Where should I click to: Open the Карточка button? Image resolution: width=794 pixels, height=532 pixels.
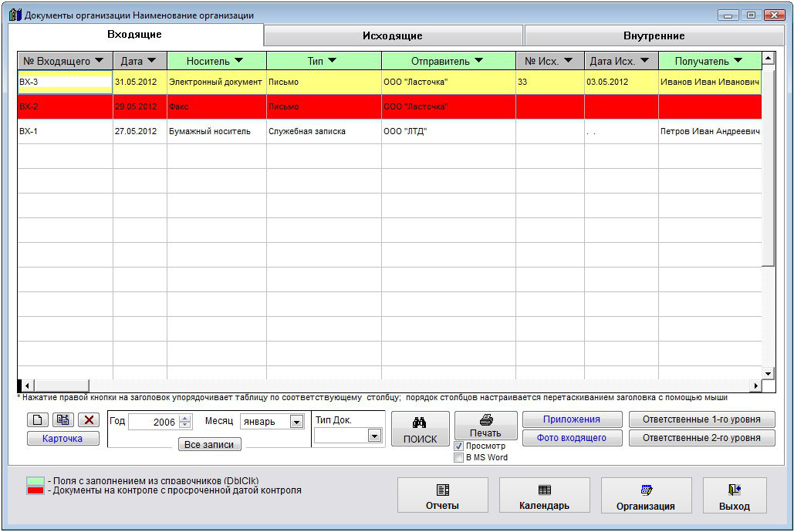[x=63, y=439]
